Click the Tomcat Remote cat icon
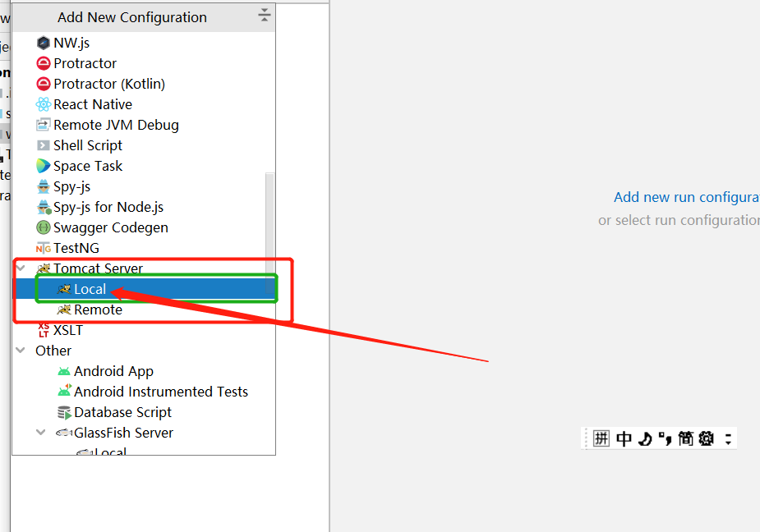760x532 pixels. (x=64, y=310)
